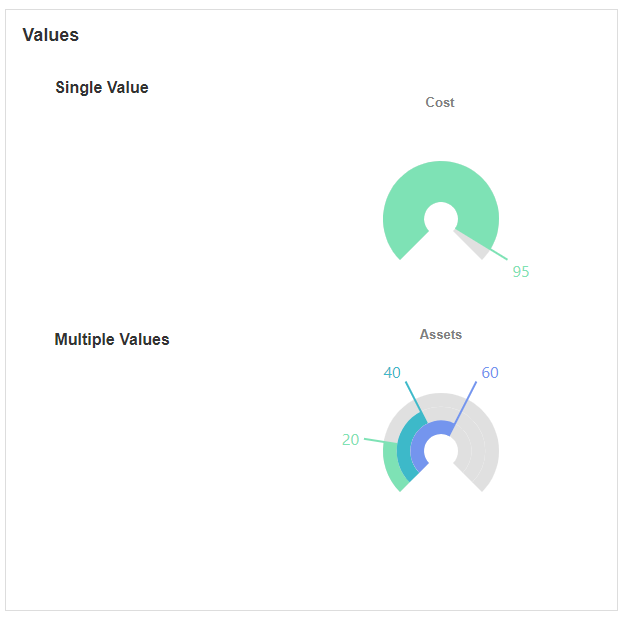The image size is (626, 625).
Task: Click the 40 value label
Action: click(x=392, y=373)
